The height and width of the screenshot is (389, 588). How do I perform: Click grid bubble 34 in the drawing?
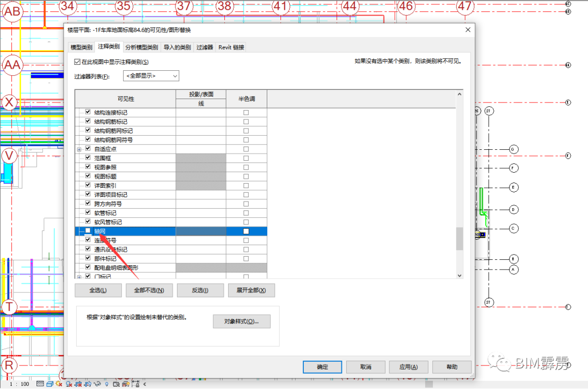tap(68, 7)
